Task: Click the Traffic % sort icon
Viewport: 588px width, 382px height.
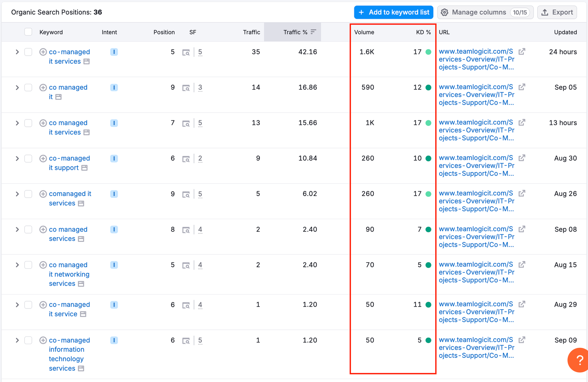Action: pyautogui.click(x=313, y=32)
